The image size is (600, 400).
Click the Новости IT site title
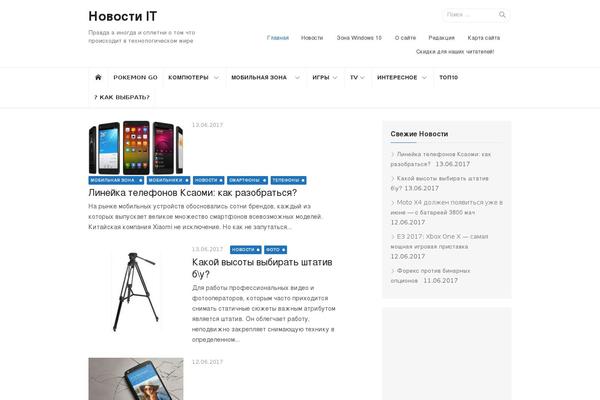pos(122,16)
